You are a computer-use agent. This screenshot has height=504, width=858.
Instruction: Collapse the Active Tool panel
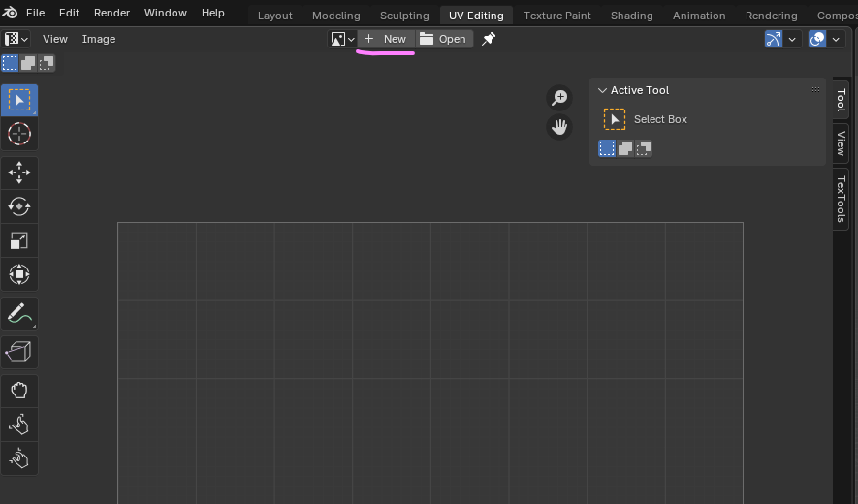click(x=602, y=90)
